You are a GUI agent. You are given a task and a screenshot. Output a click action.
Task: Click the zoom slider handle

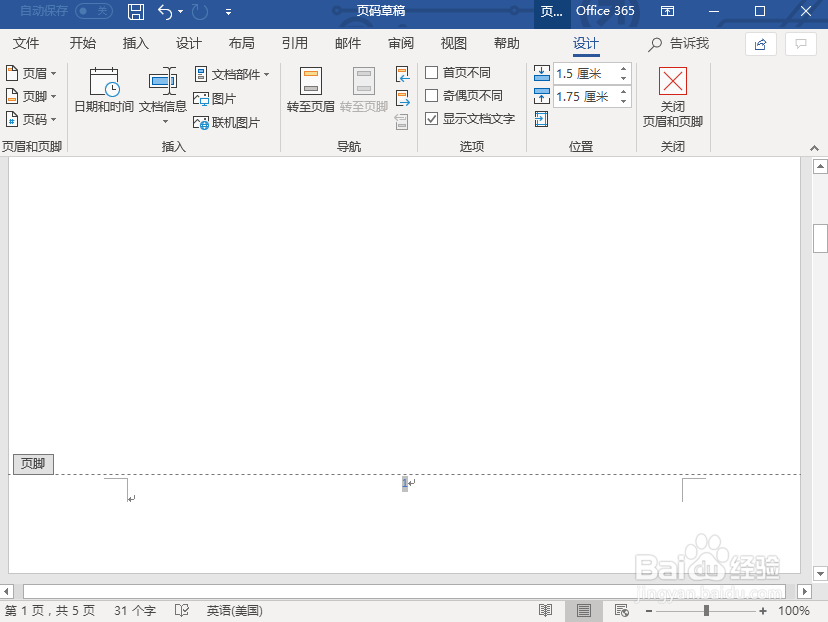[706, 611]
